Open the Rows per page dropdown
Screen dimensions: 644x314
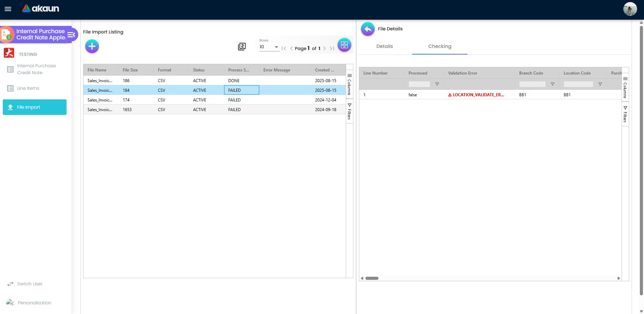click(x=269, y=47)
